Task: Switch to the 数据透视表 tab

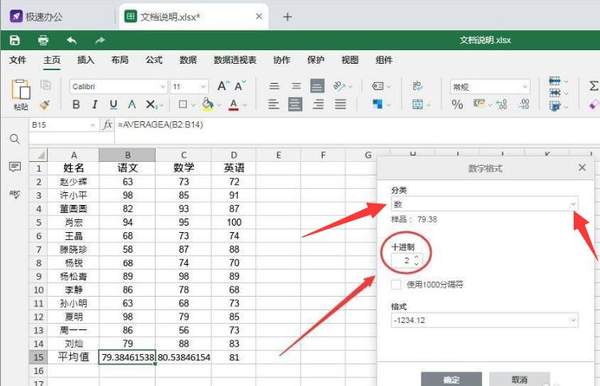Action: [235, 60]
